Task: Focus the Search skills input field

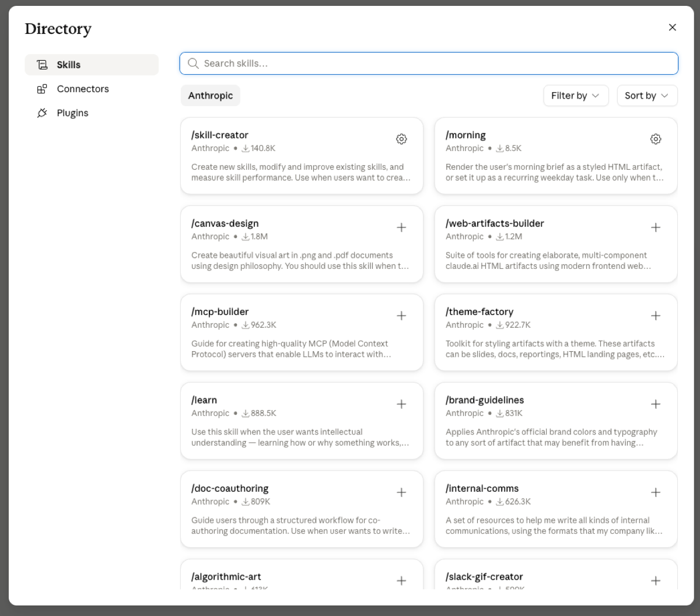Action: click(x=429, y=64)
